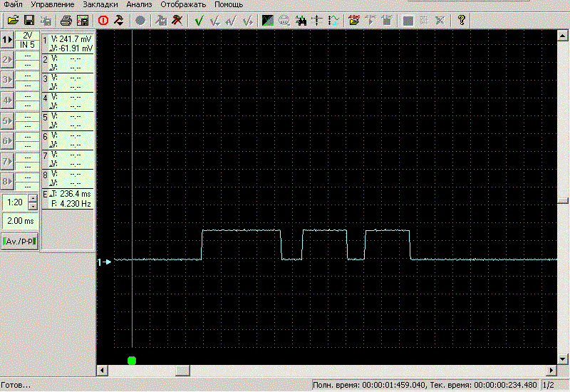Click the channel 1 voltage reading 241.7 mV
Viewport: 570px width, 392px height.
76,39
